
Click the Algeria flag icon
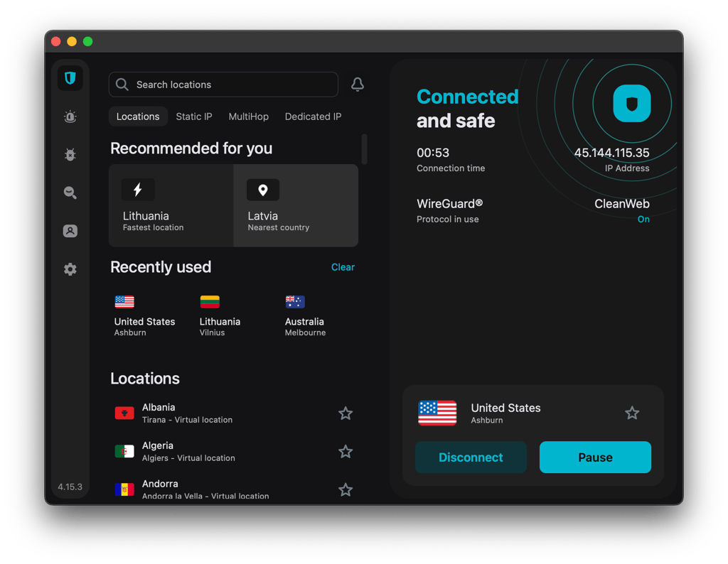(124, 451)
